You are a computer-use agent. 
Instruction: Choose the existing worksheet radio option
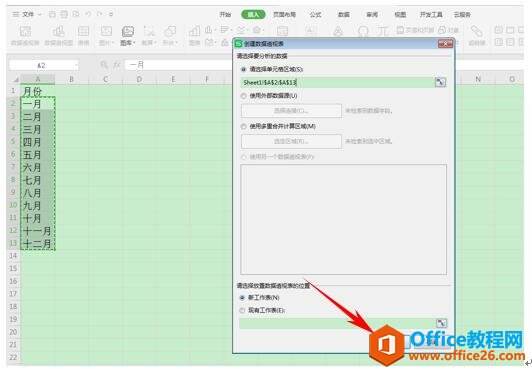pyautogui.click(x=242, y=310)
